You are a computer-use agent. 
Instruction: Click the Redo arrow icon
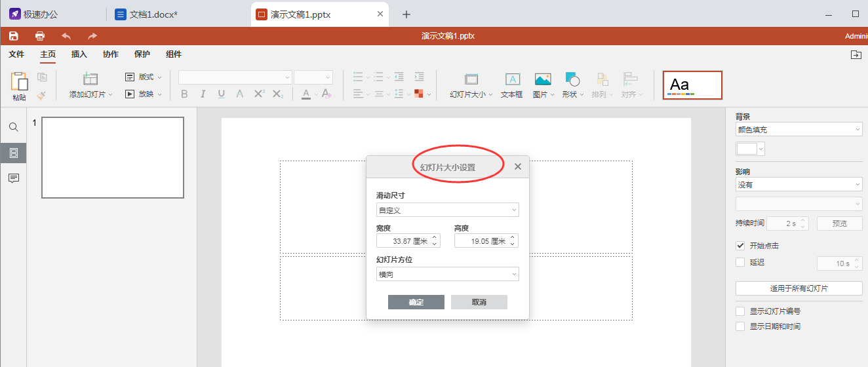click(x=92, y=36)
